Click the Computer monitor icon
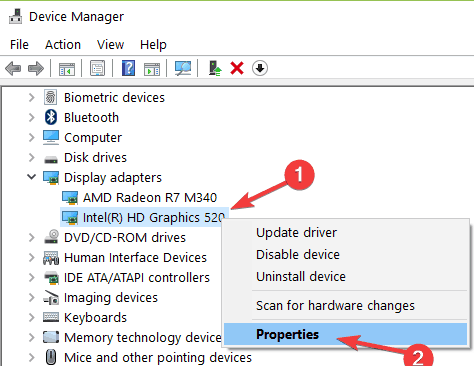The height and width of the screenshot is (366, 474). click(51, 137)
